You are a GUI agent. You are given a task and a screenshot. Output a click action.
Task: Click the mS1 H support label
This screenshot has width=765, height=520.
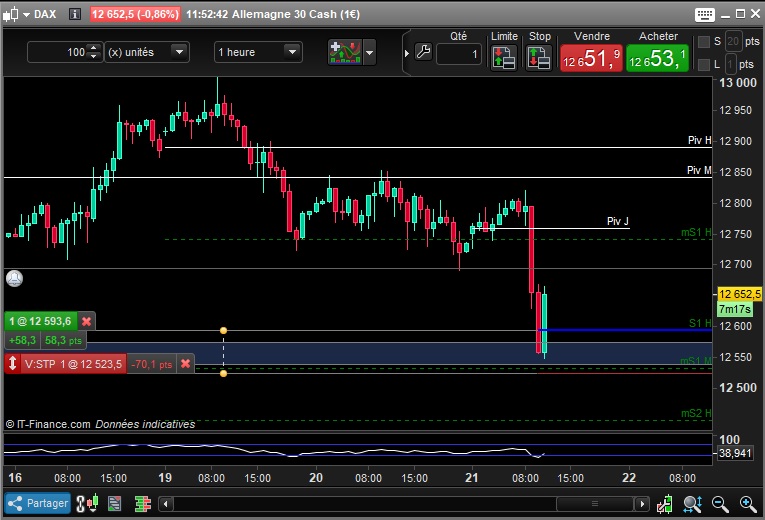coord(696,233)
